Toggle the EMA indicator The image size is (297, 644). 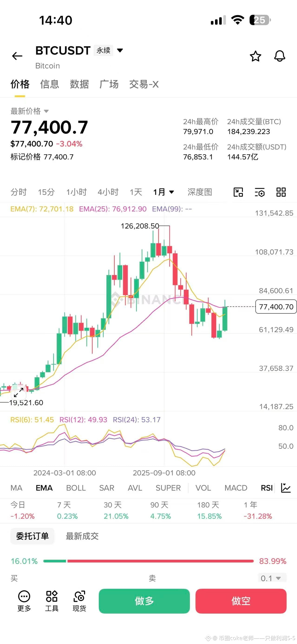44,488
